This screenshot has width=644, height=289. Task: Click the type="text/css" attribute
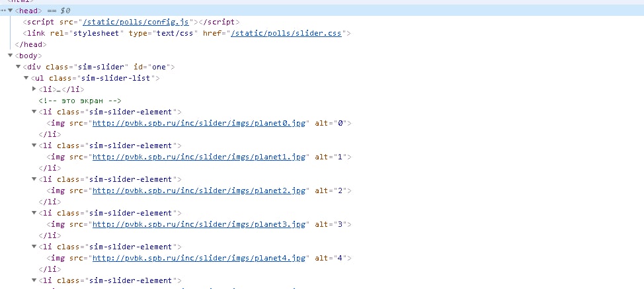coord(163,33)
